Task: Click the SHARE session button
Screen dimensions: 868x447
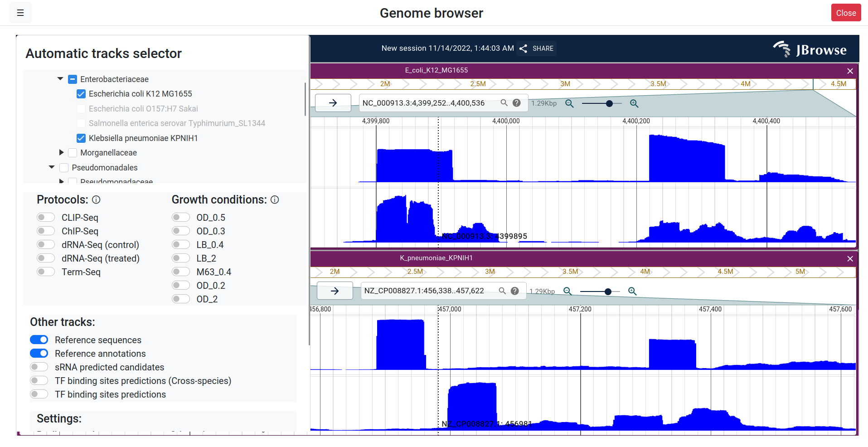Action: tap(537, 49)
